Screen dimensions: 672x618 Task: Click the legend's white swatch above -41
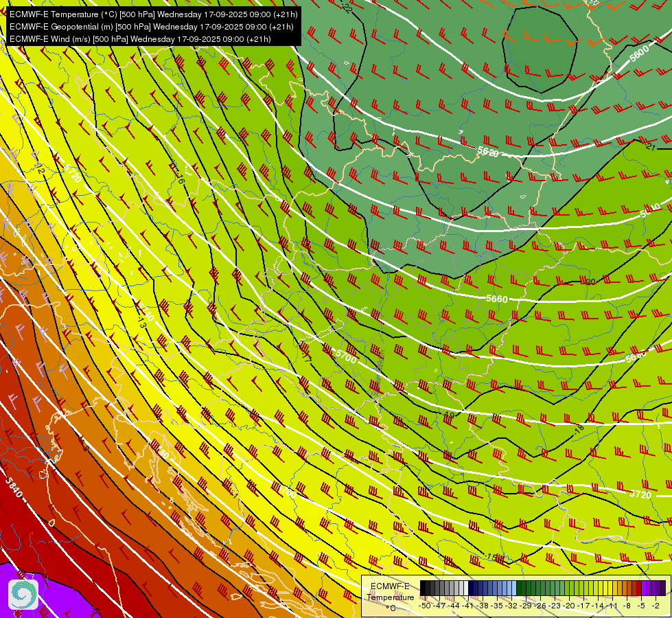pos(466,588)
